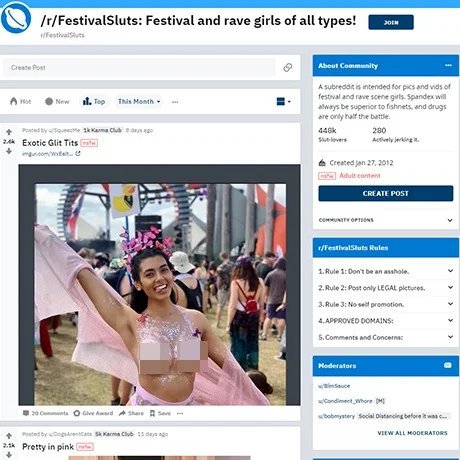Expand rule 5 Comments and Concerns

point(386,337)
